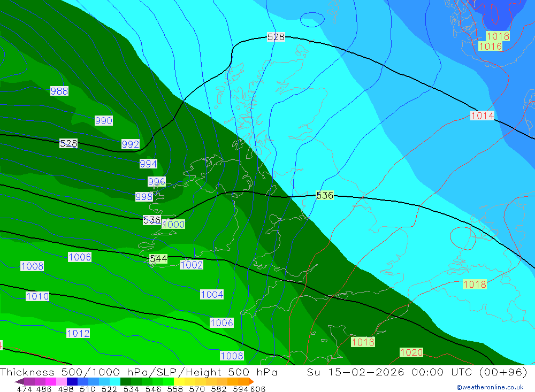
Task: Choose the cyan legend swatch
Action: pos(115,381)
